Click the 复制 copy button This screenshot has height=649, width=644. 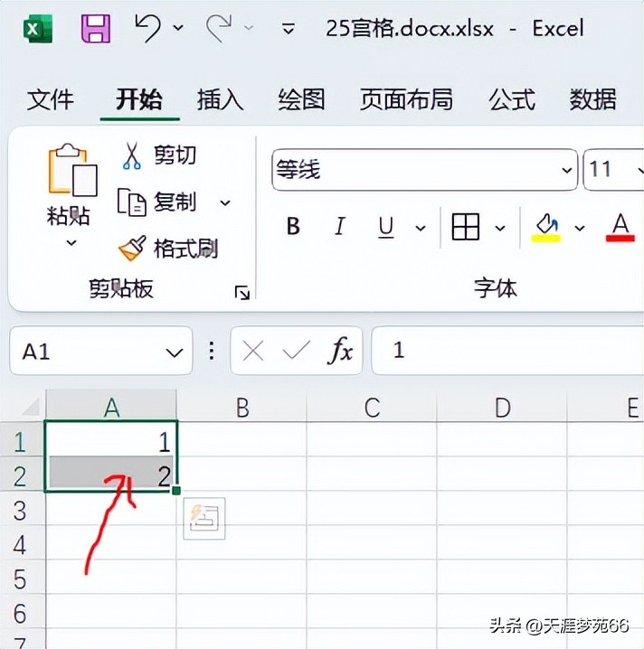pyautogui.click(x=157, y=202)
